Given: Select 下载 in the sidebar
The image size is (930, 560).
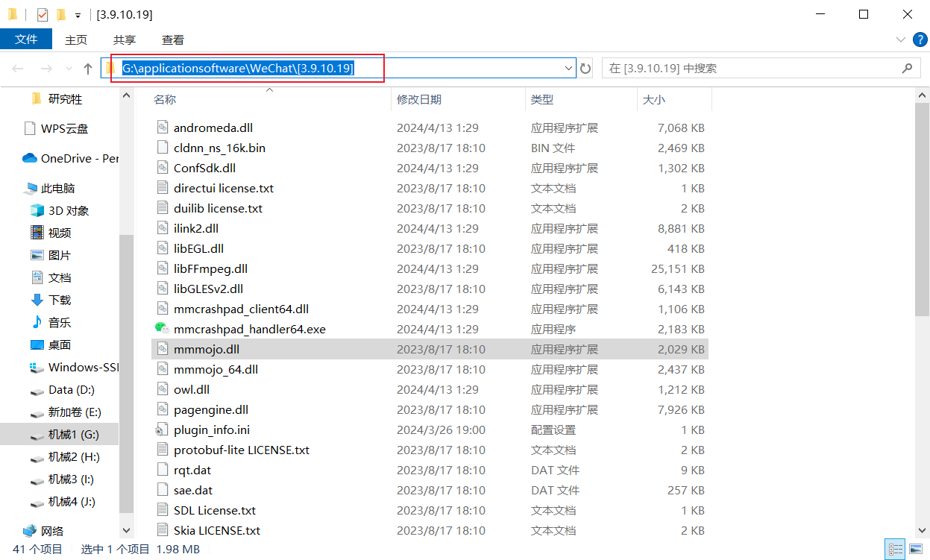Looking at the screenshot, I should [x=51, y=300].
